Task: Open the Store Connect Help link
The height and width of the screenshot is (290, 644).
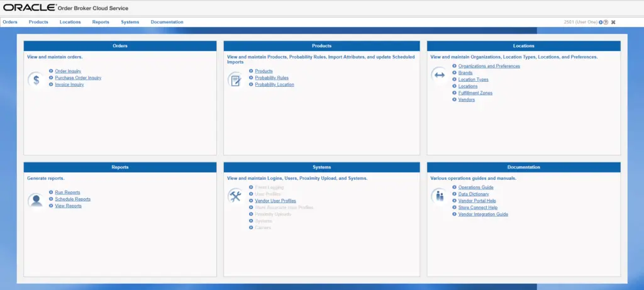Action: point(478,208)
